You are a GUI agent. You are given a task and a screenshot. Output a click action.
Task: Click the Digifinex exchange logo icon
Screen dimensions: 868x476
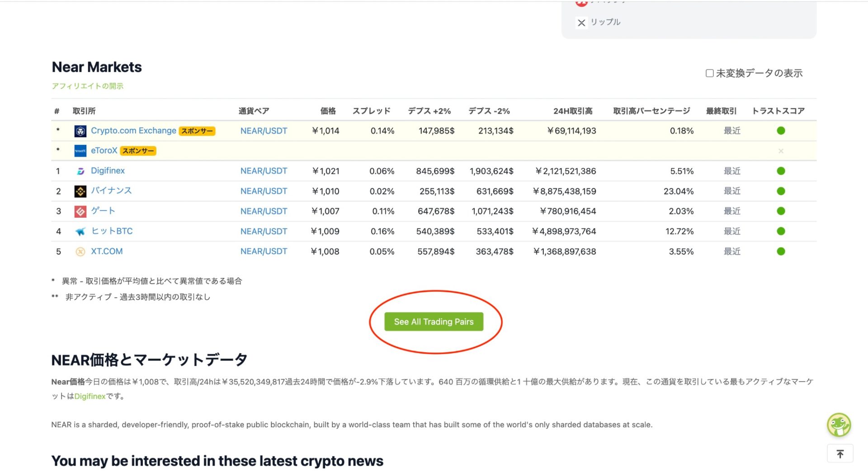pyautogui.click(x=80, y=171)
